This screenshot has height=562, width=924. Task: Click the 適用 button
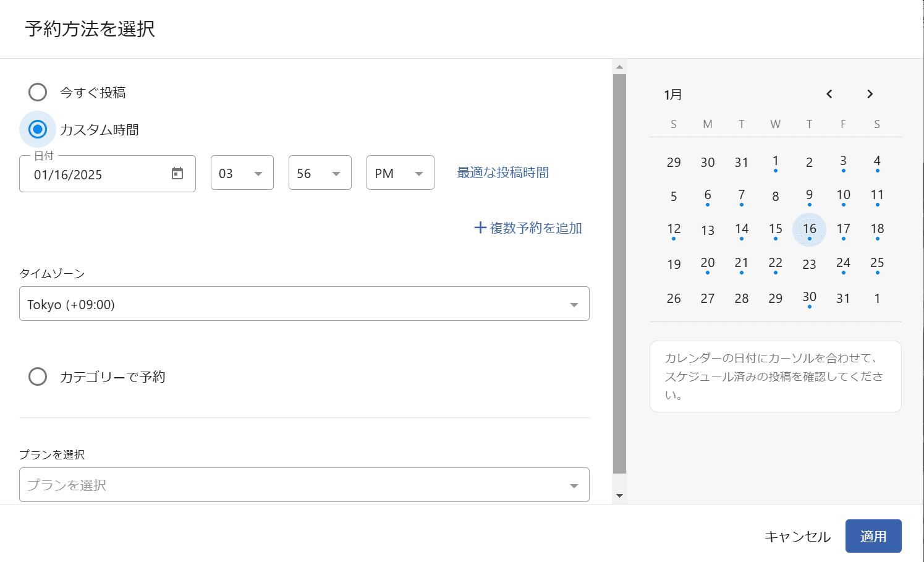tap(873, 536)
